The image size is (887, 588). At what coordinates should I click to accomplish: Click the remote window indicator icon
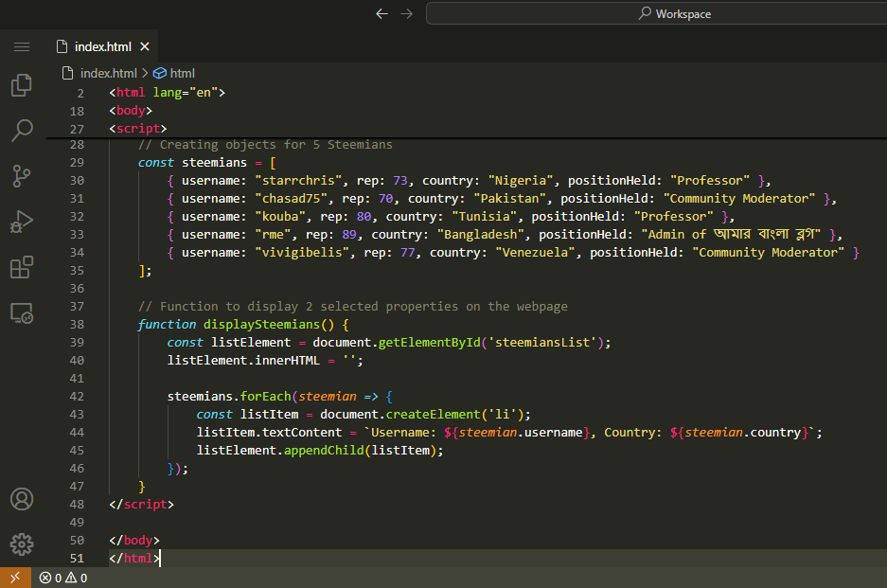[14, 578]
